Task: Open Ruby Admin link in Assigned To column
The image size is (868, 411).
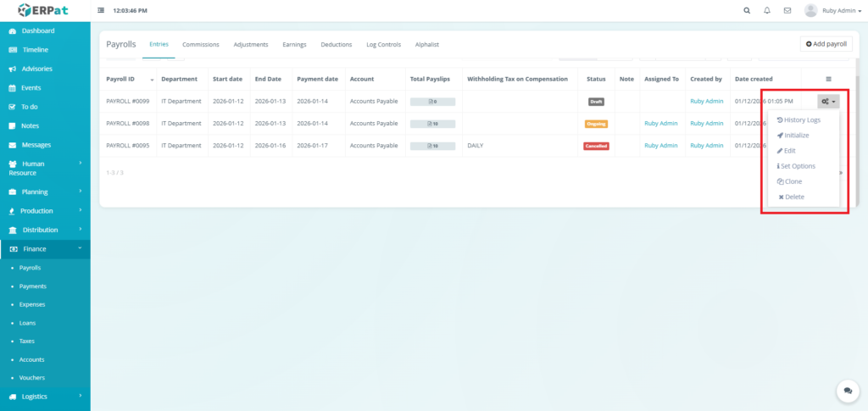Action: (x=661, y=124)
